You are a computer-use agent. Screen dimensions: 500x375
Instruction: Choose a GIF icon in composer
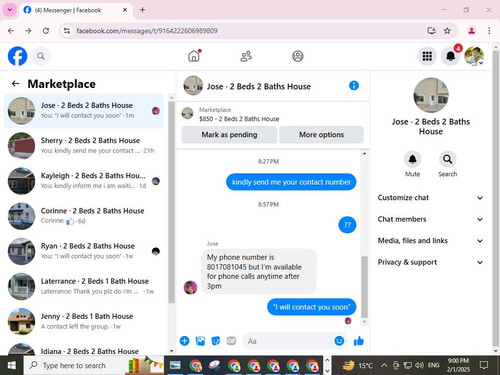coord(231,341)
